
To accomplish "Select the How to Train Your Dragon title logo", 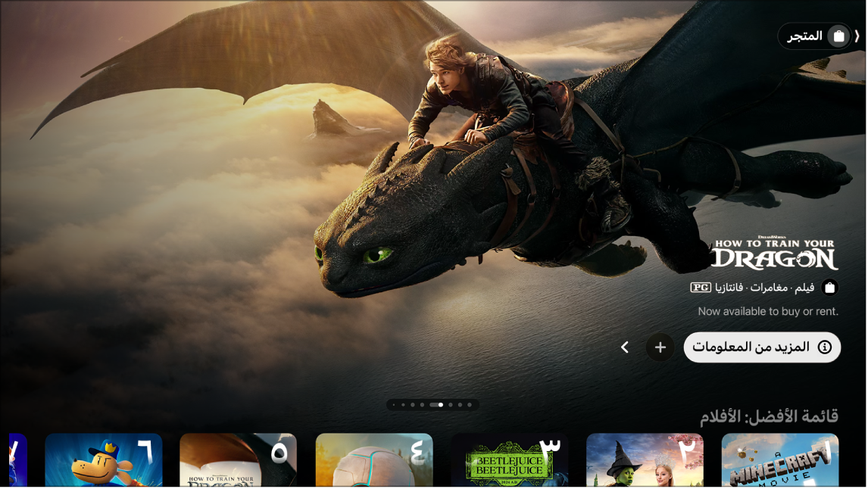I will [x=774, y=253].
